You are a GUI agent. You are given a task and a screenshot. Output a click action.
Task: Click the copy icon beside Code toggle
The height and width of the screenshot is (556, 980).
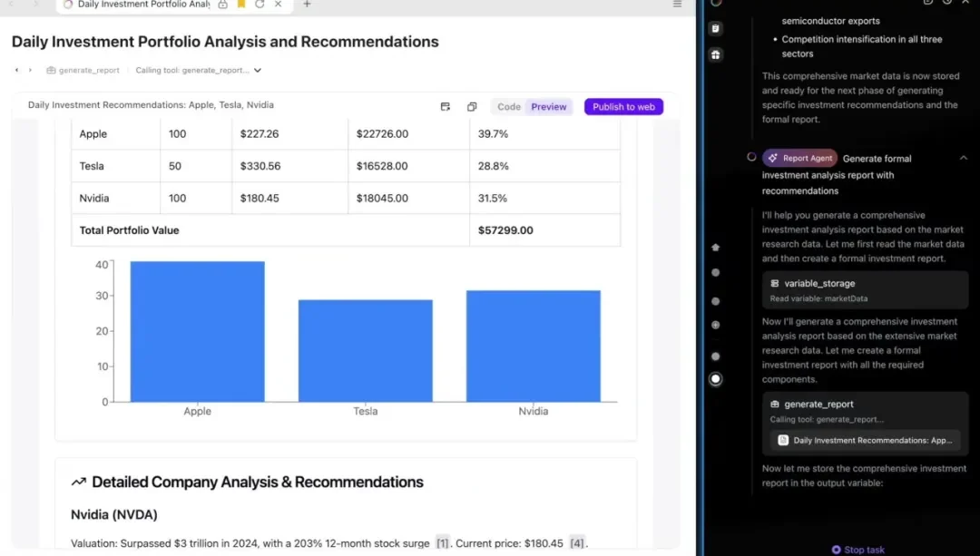(472, 107)
